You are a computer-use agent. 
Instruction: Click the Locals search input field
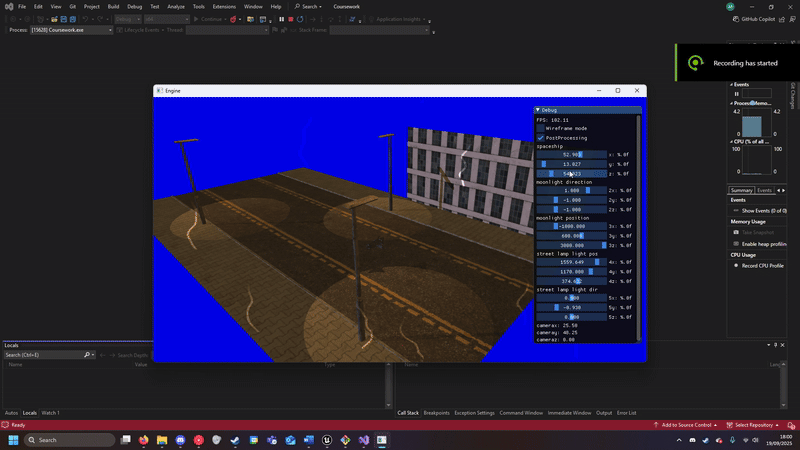click(42, 355)
